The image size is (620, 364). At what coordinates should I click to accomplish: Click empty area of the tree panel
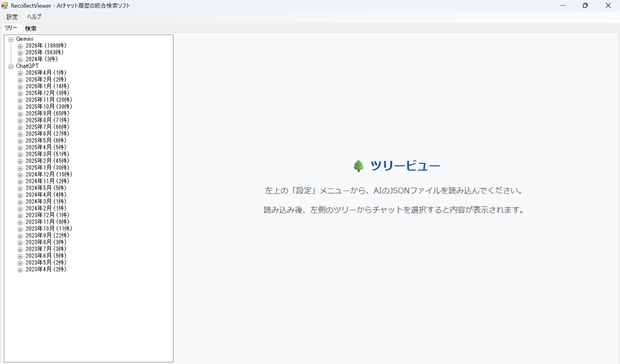[89, 316]
